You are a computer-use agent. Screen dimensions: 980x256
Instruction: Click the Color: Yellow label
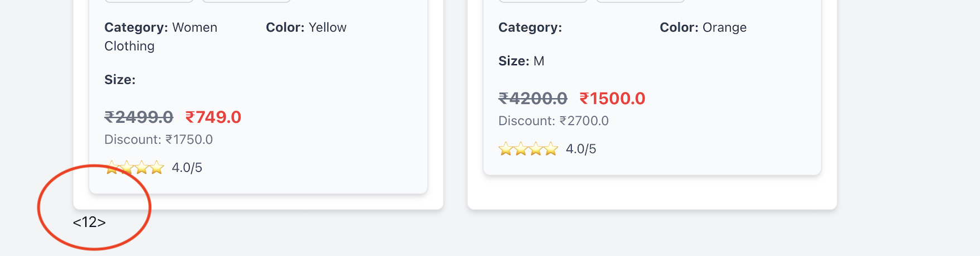click(x=306, y=27)
